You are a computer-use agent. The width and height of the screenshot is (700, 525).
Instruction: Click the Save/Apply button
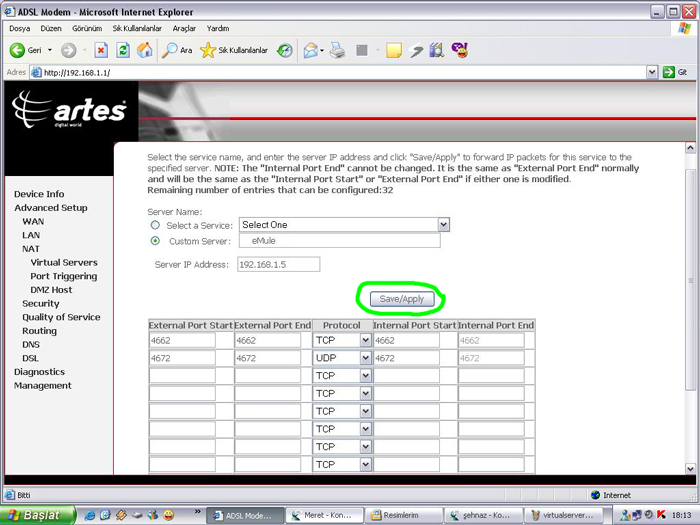[402, 299]
